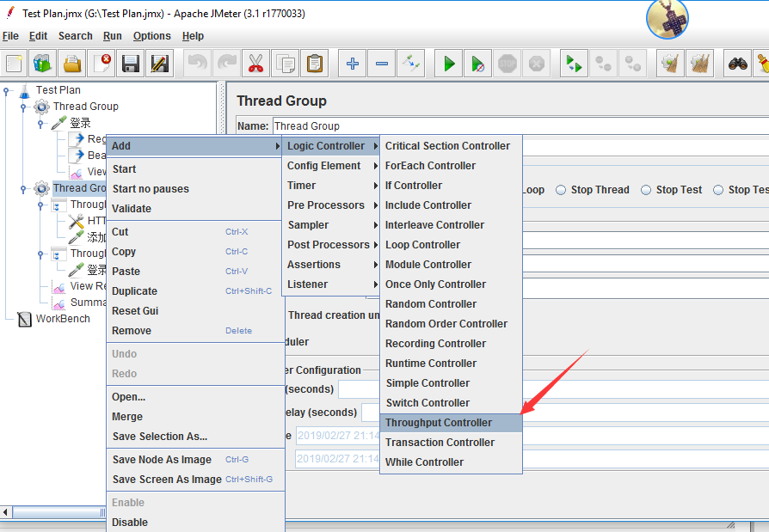Viewport: 769px width, 532px height.
Task: Click the New test plan icon
Action: 14,64
